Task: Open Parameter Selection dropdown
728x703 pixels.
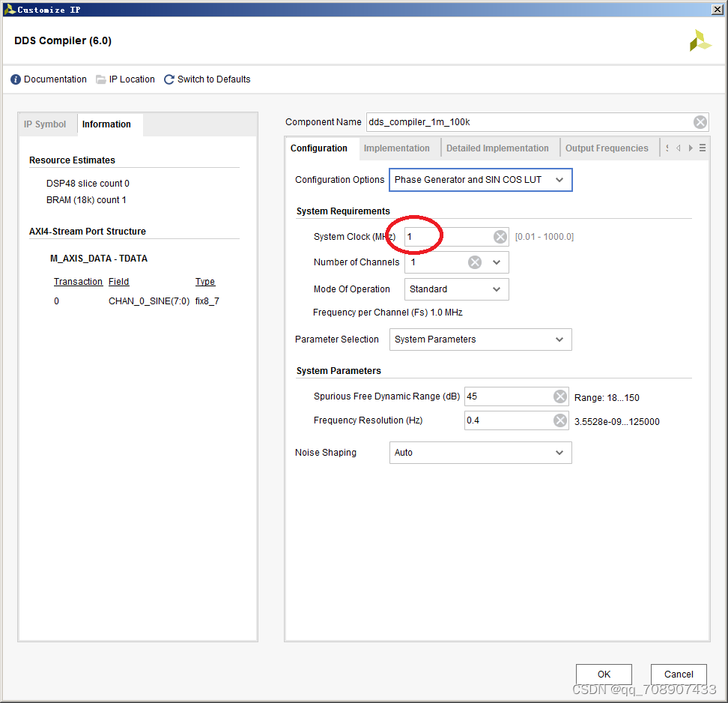Action: [x=481, y=340]
